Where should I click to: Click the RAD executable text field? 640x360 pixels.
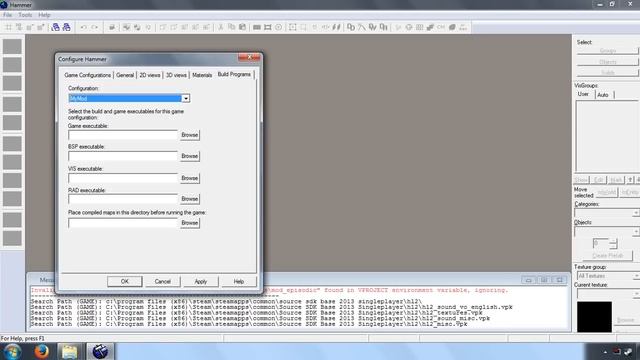click(x=123, y=199)
